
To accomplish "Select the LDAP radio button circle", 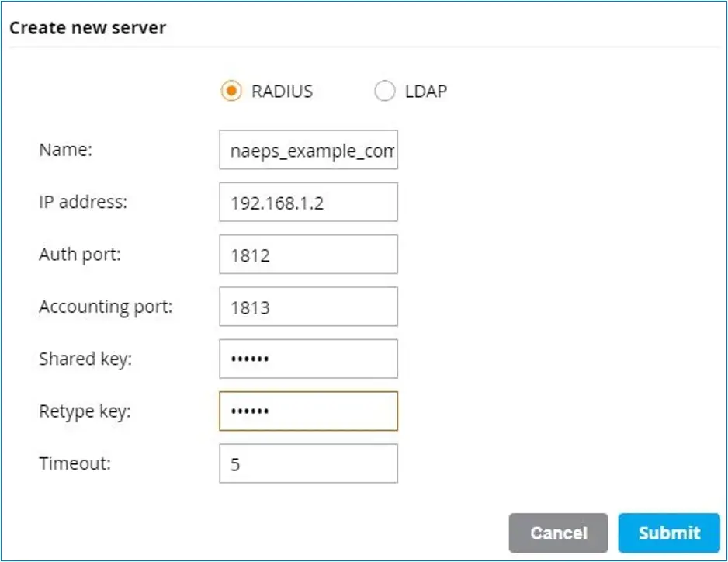I will click(384, 91).
